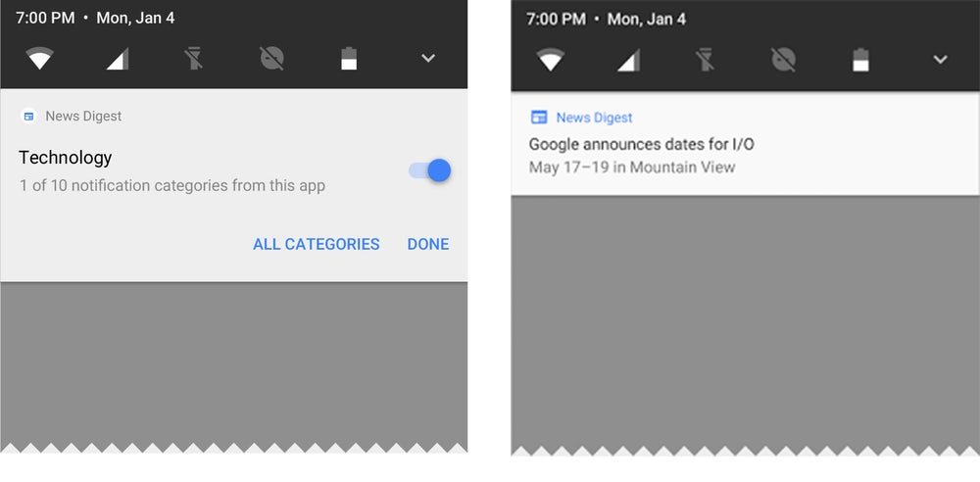
Task: Open ALL CATEGORIES for News Digest
Action: pos(316,244)
